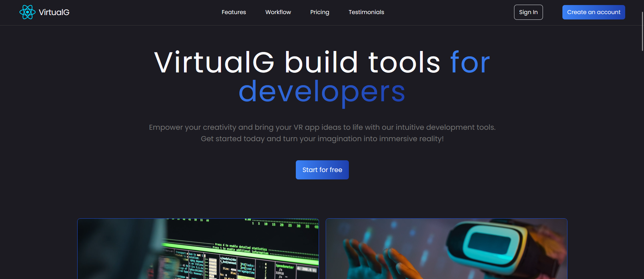Jump to the Testimonials section
644x279 pixels.
point(366,12)
